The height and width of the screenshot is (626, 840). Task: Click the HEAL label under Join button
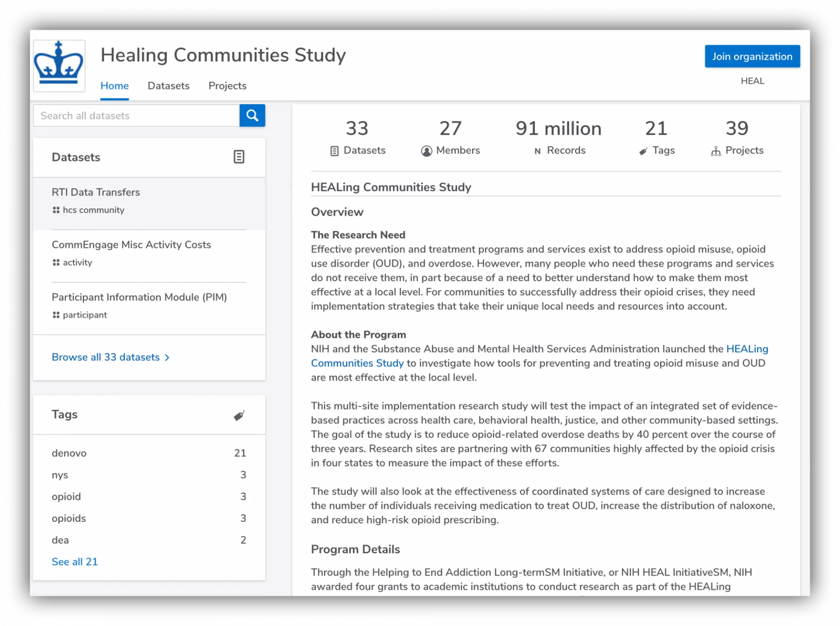(752, 81)
